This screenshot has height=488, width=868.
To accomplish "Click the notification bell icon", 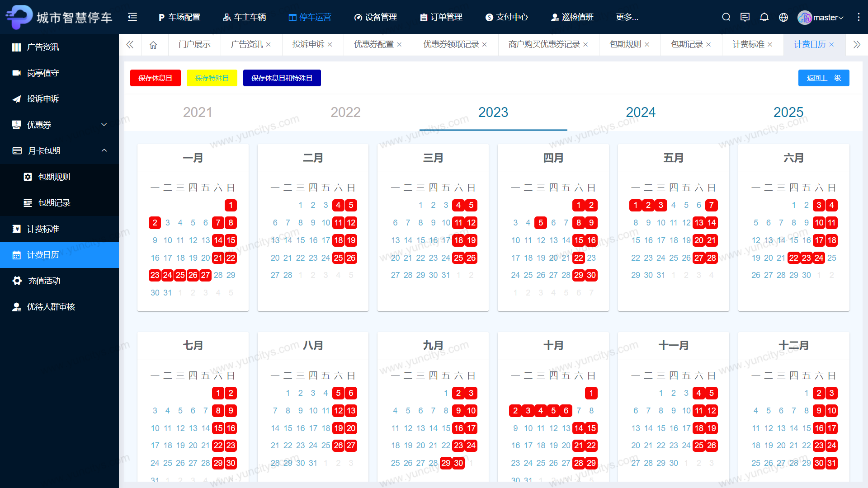I will tap(764, 17).
